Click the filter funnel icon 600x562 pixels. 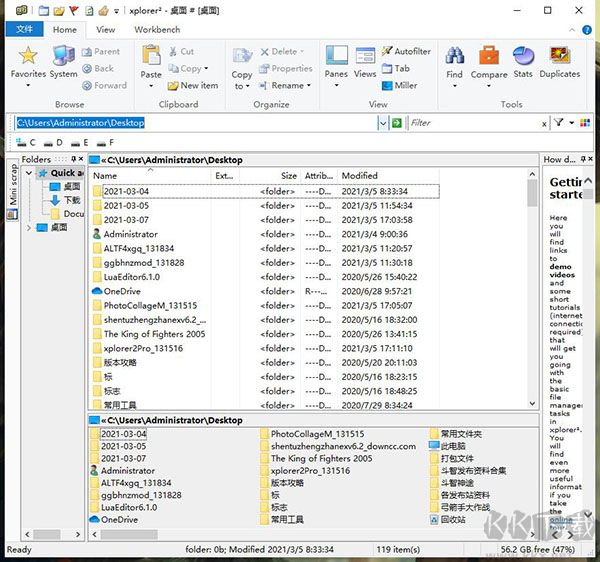pos(559,123)
